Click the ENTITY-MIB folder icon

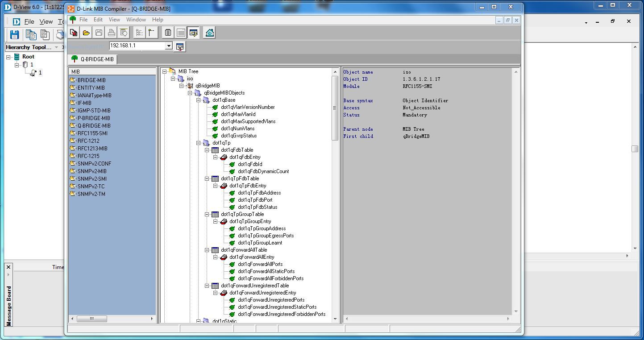pos(72,88)
